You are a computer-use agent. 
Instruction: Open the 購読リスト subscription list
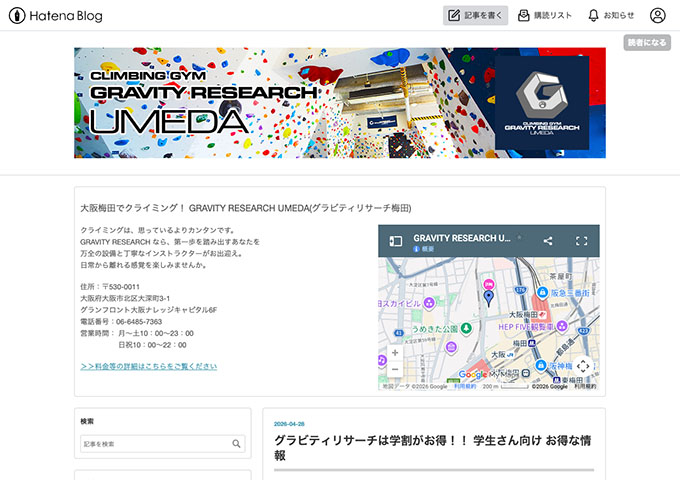click(545, 16)
